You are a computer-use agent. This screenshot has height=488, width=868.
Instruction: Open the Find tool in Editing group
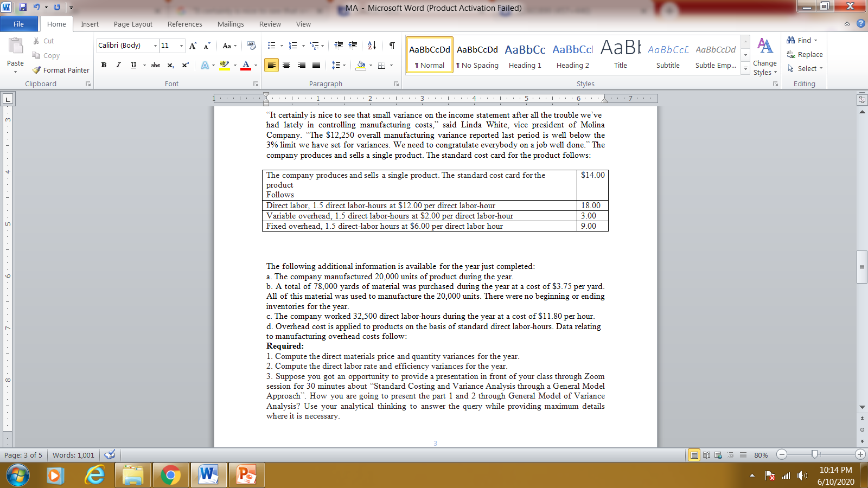pos(803,40)
